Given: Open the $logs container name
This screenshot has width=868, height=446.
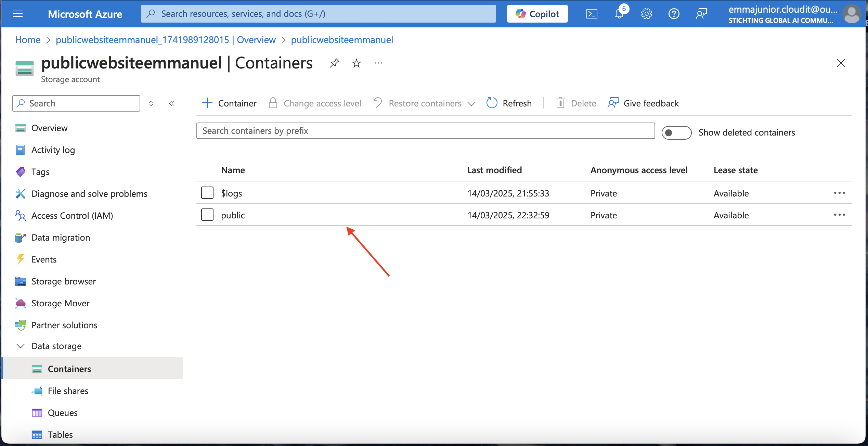Looking at the screenshot, I should coord(231,193).
